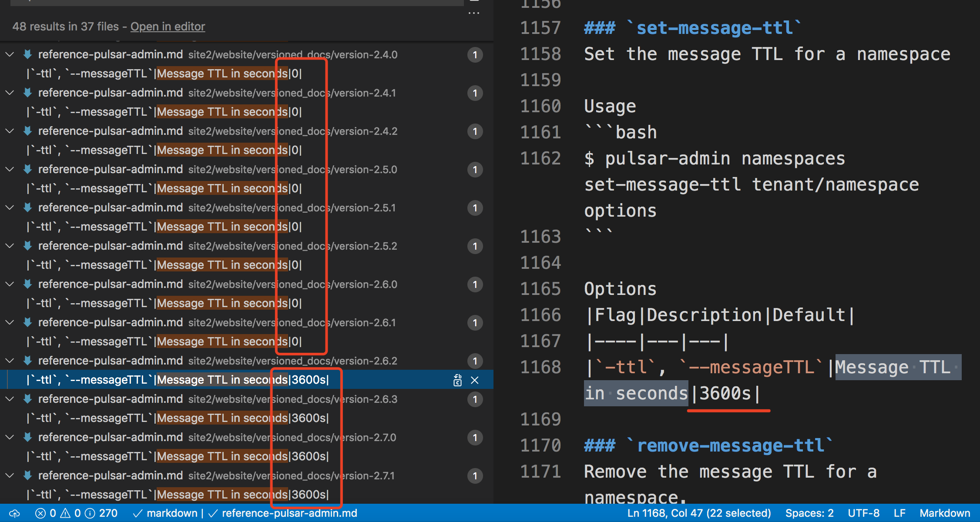Toggle search details with three-dots icon
The height and width of the screenshot is (522, 980).
pos(474,13)
